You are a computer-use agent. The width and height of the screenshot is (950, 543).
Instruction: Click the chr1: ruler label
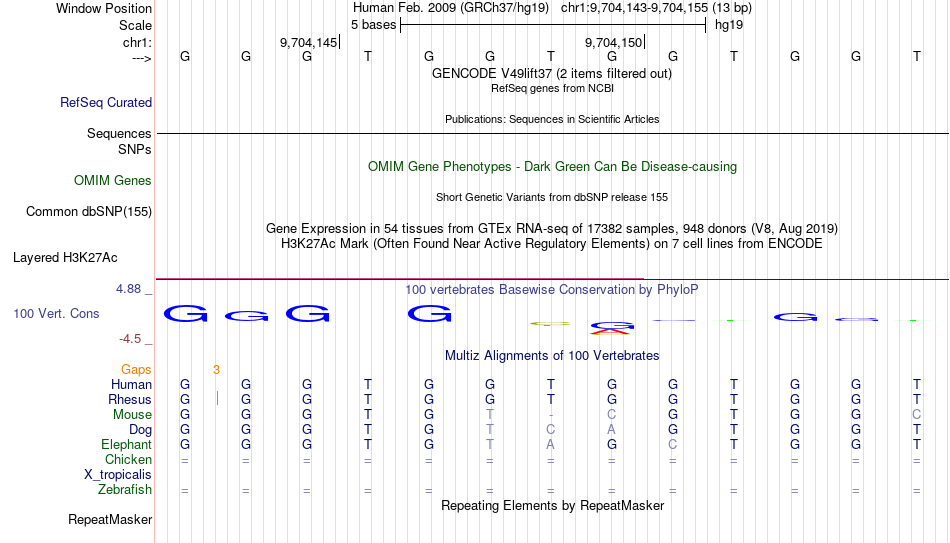(x=137, y=42)
